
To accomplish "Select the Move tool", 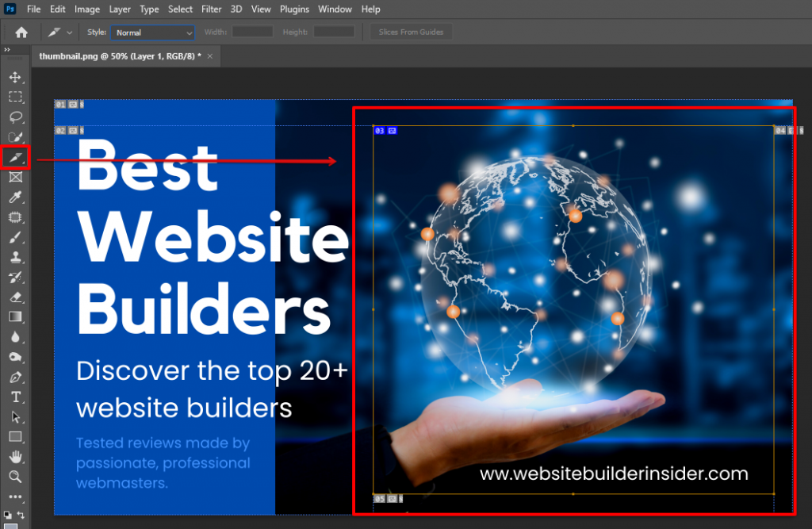I will pos(16,77).
